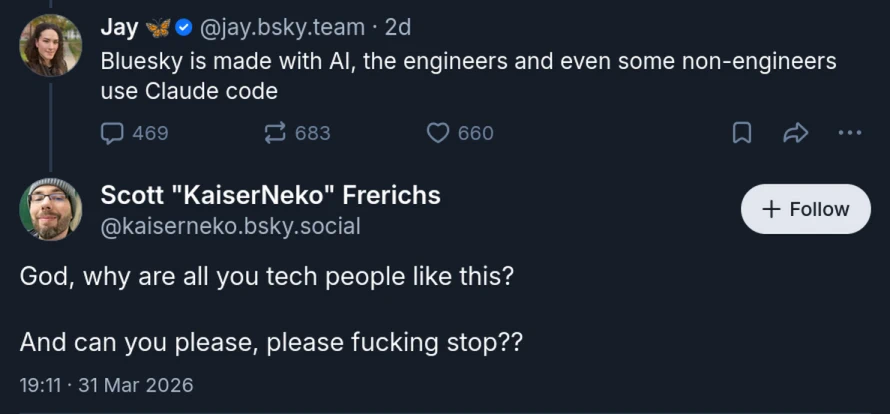Image resolution: width=890 pixels, height=414 pixels.
Task: Open Scott Frerichs' avatar photo
Action: tap(51, 210)
